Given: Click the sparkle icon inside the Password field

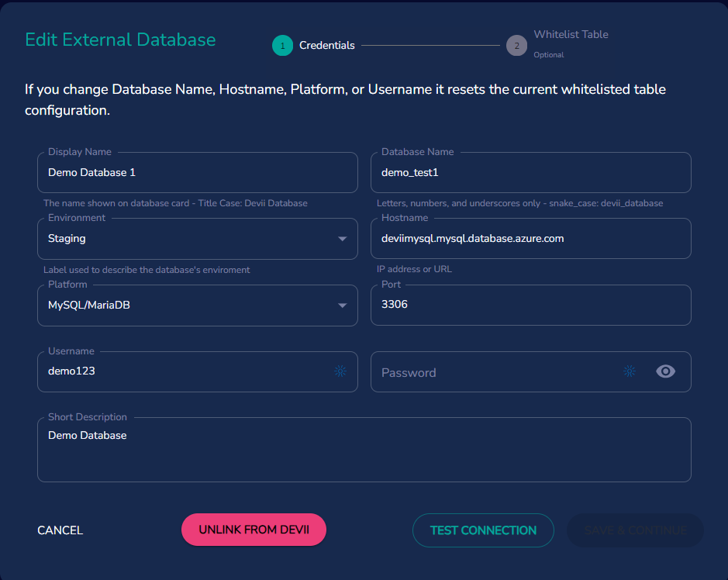Looking at the screenshot, I should [629, 371].
